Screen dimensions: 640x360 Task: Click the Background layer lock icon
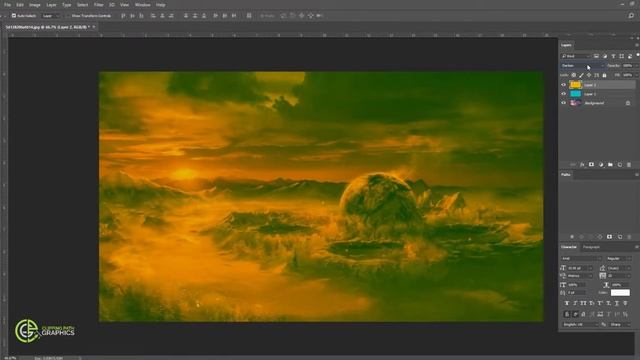628,103
